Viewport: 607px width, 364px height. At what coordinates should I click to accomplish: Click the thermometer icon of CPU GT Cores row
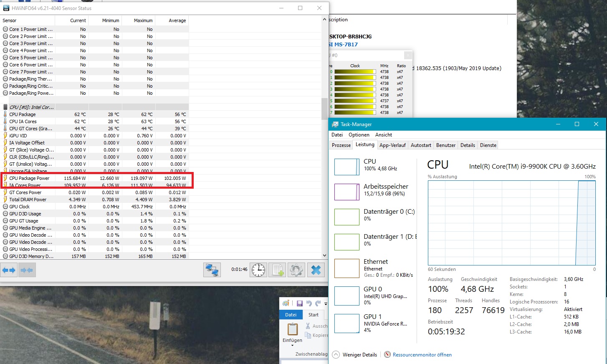coord(5,129)
